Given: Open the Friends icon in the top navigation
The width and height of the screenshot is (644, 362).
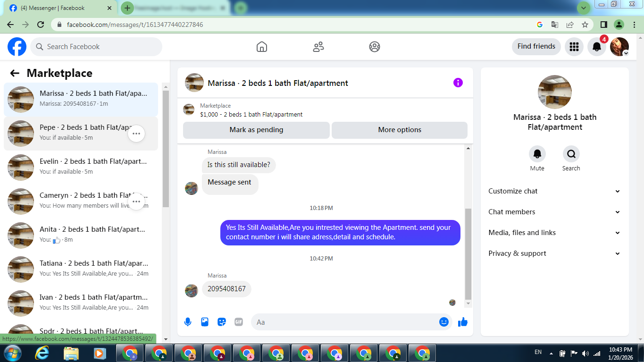Looking at the screenshot, I should (318, 47).
